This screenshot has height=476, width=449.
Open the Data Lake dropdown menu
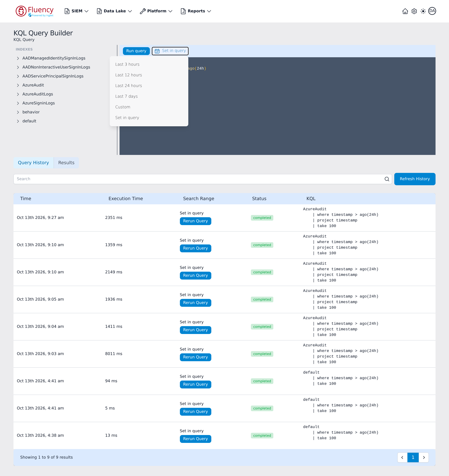[114, 11]
